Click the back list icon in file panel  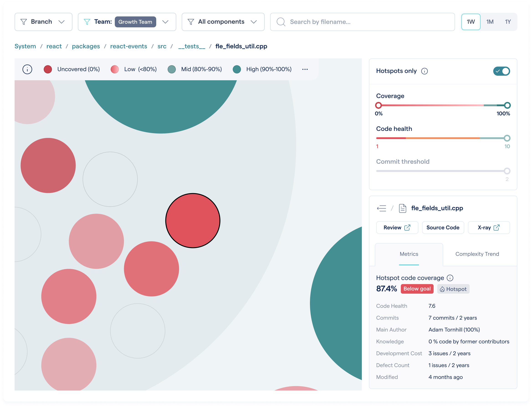(381, 208)
